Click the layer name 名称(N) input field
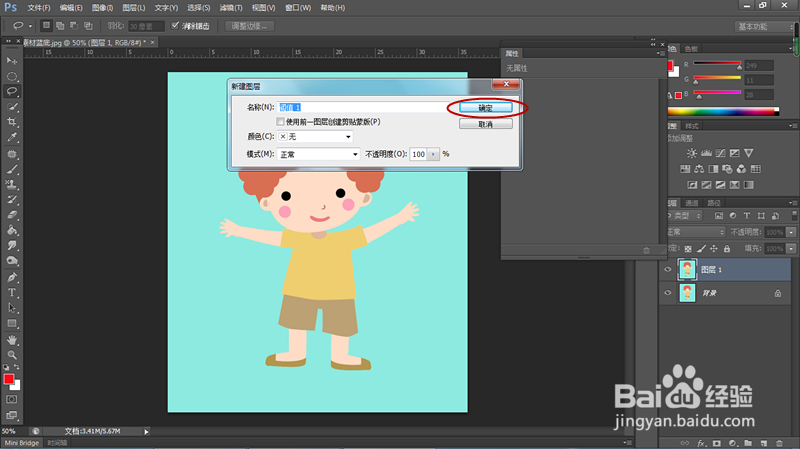Image resolution: width=800 pixels, height=449 pixels. (x=366, y=107)
